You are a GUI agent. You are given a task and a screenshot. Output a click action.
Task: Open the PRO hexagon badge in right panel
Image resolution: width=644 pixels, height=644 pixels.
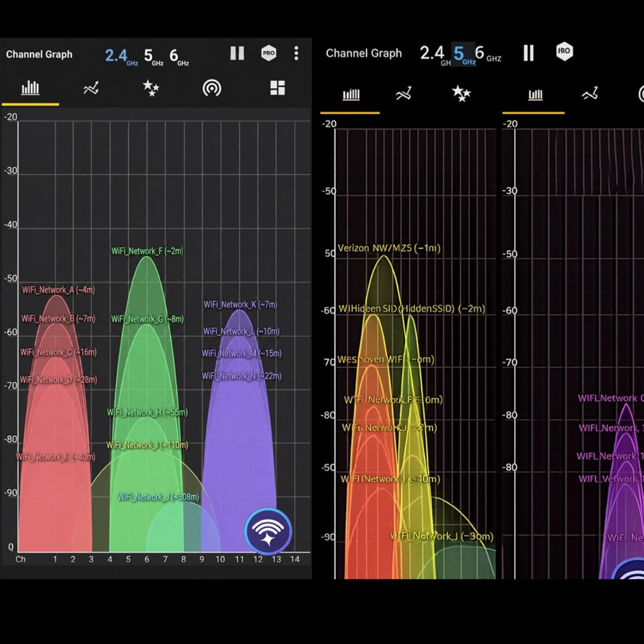coord(564,51)
